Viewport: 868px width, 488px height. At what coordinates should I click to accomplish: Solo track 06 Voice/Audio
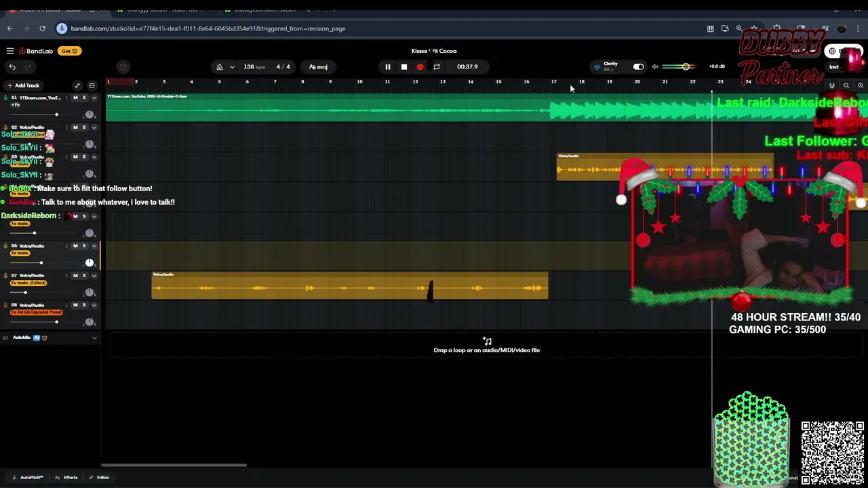tap(84, 246)
